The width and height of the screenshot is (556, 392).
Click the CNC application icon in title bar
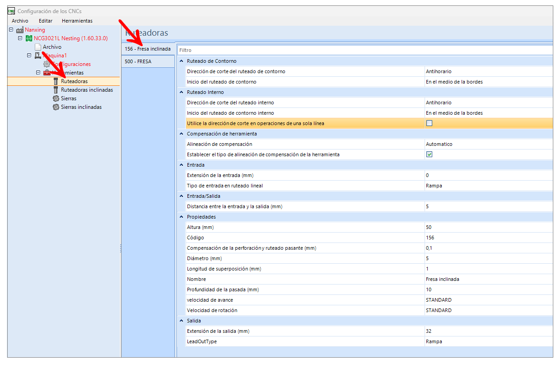click(11, 11)
